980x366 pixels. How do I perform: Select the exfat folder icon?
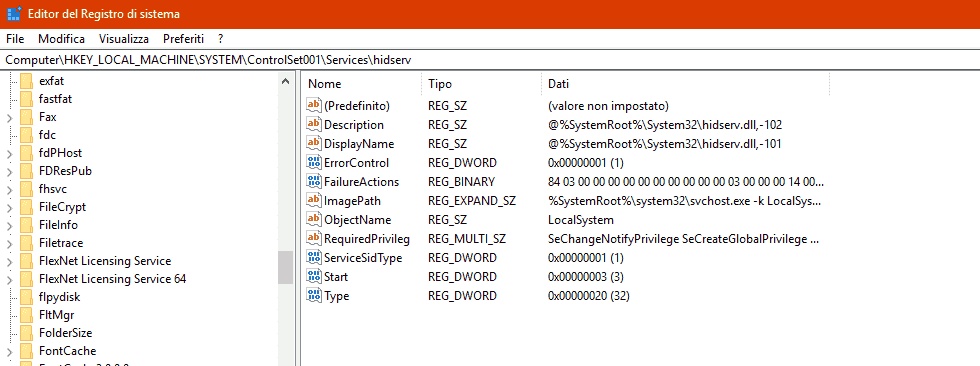click(x=26, y=81)
